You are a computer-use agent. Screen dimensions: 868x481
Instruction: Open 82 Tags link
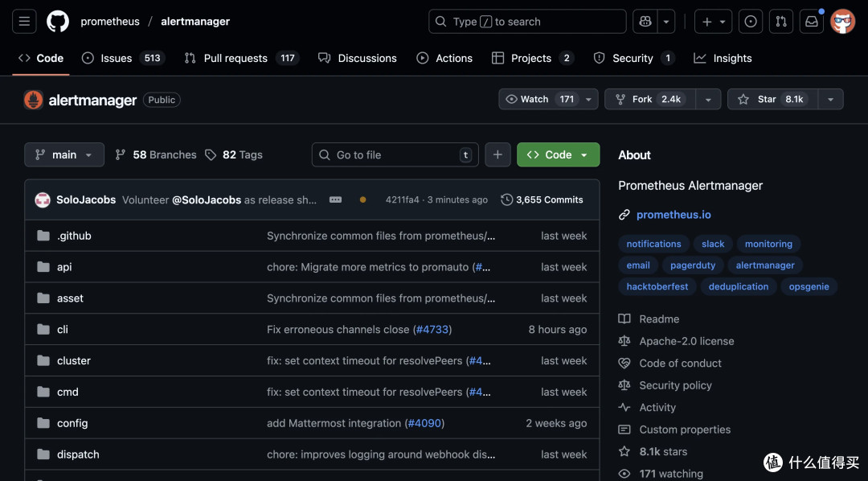[234, 154]
